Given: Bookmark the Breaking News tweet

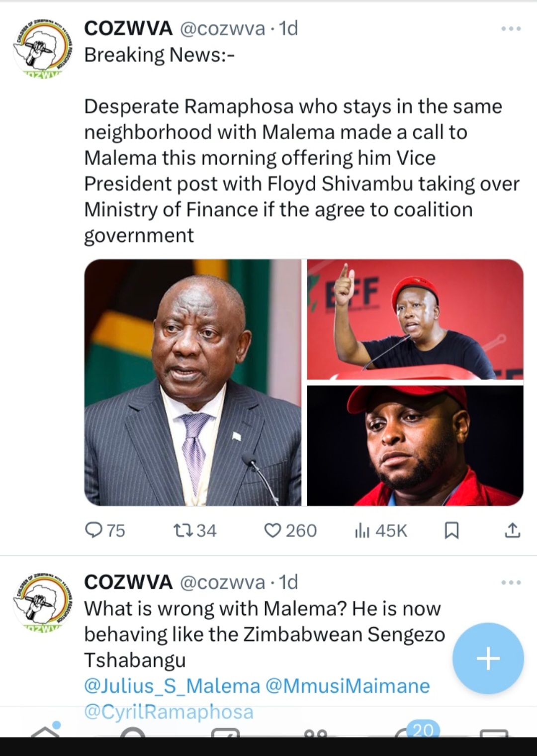Looking at the screenshot, I should pyautogui.click(x=451, y=531).
